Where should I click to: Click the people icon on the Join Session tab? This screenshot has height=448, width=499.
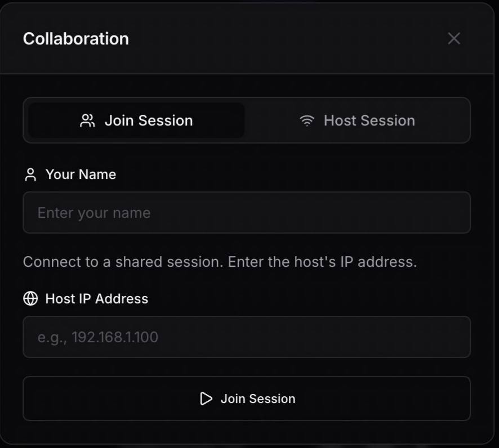point(87,120)
